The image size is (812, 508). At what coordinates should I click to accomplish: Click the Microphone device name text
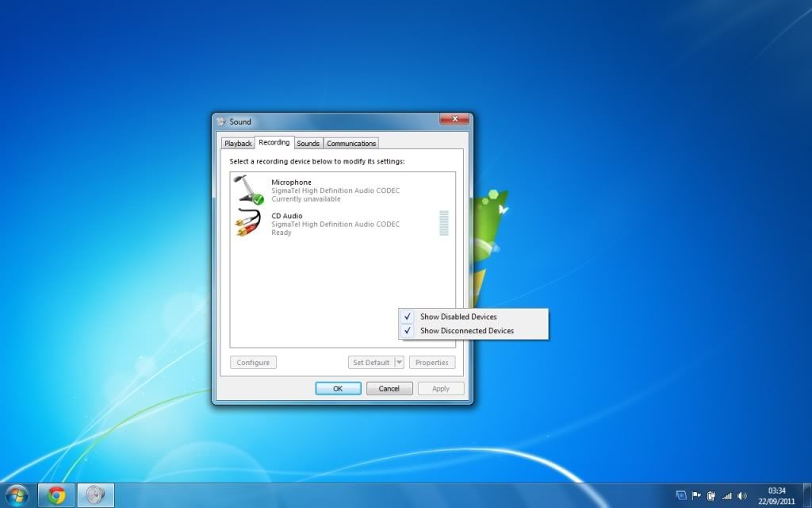click(x=292, y=183)
